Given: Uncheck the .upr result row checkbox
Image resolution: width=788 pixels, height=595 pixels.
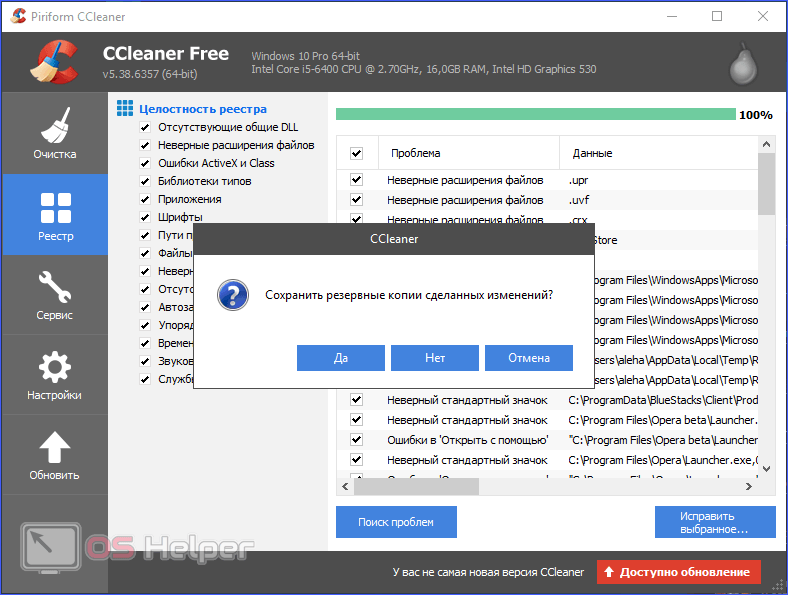Looking at the screenshot, I should click(x=356, y=179).
